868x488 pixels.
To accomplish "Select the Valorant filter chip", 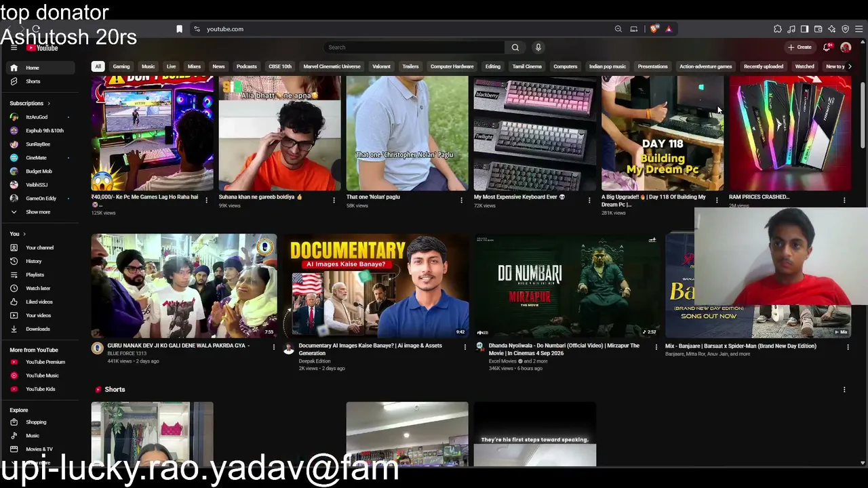I will point(381,66).
